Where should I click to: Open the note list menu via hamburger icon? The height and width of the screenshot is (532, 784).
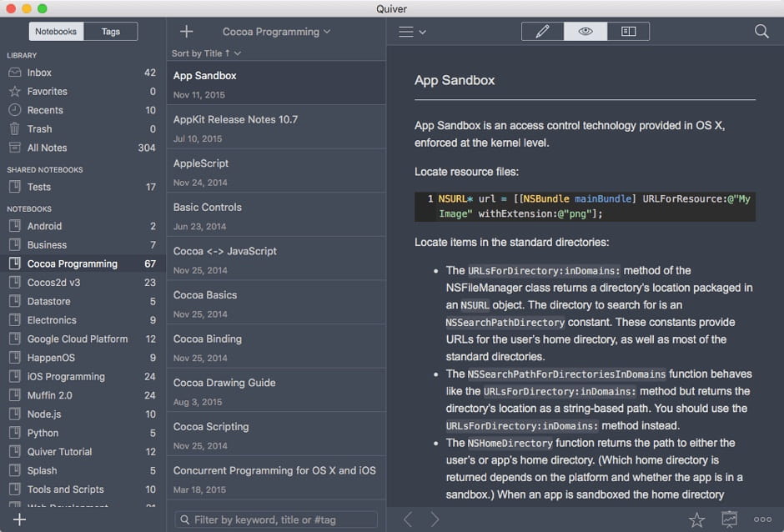(x=408, y=31)
